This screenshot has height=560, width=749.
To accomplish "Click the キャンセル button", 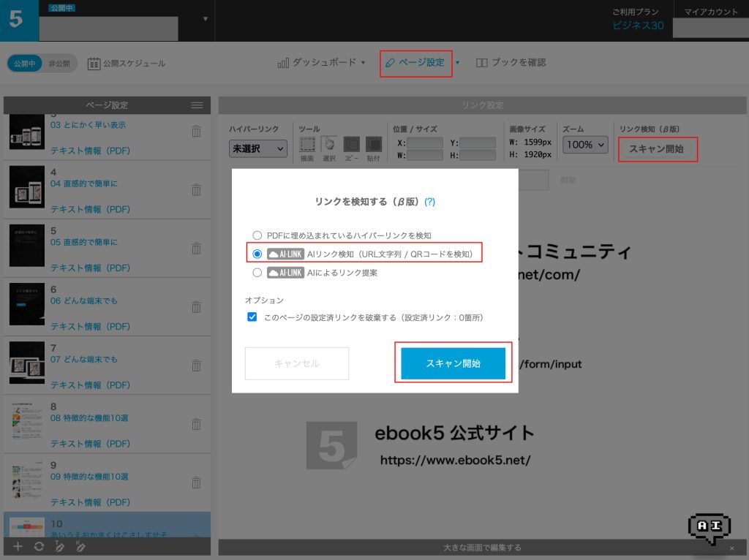I will [x=296, y=363].
